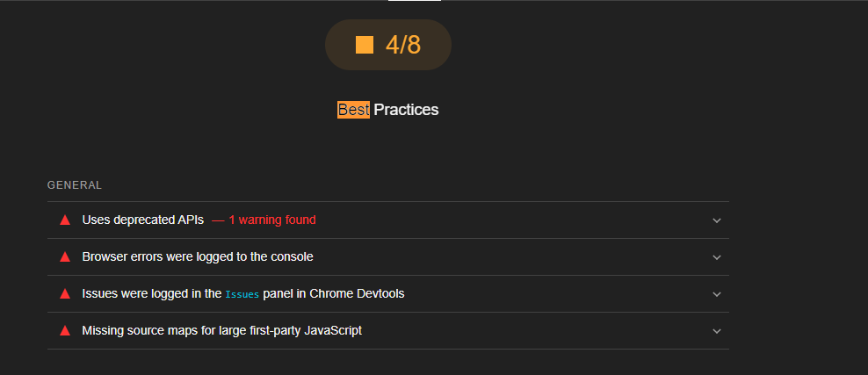Click red triangle beside Uses deprecated APIs
The image size is (868, 375).
pyautogui.click(x=65, y=220)
